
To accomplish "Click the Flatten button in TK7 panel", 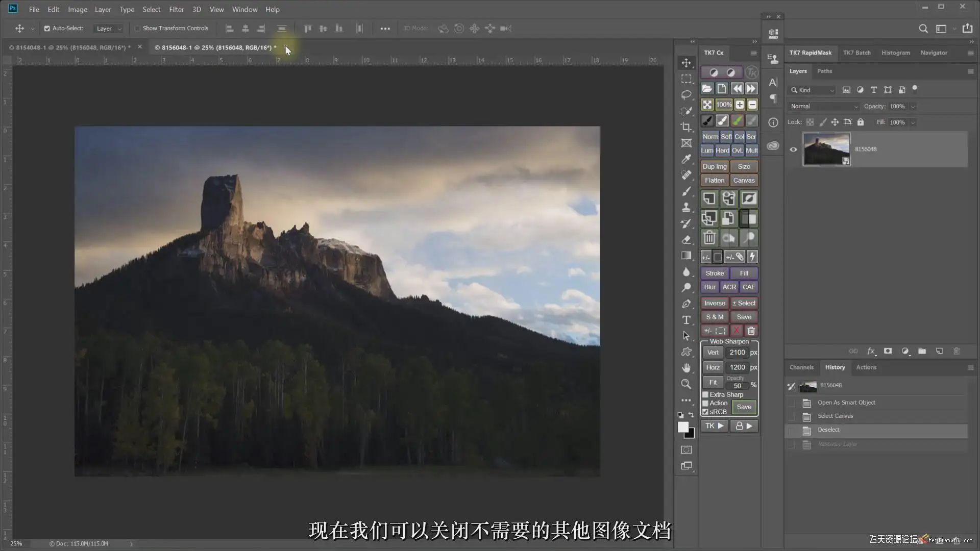I will (714, 180).
